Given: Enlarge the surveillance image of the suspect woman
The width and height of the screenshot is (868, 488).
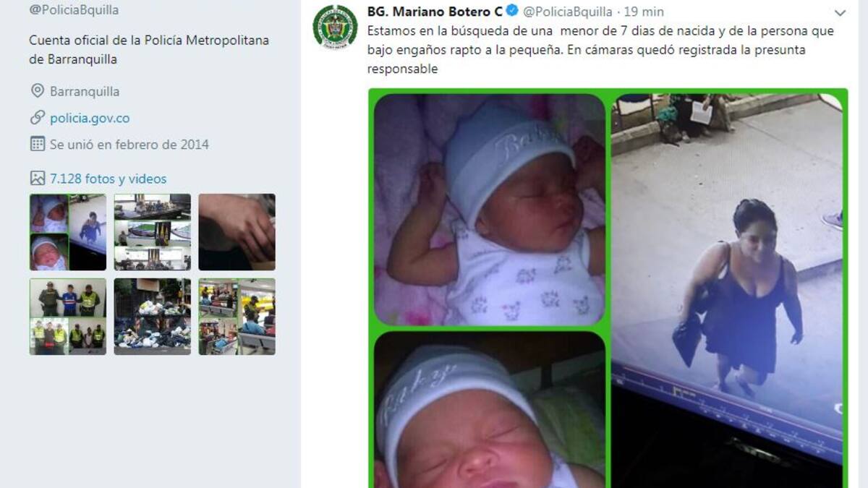Looking at the screenshot, I should click(727, 291).
